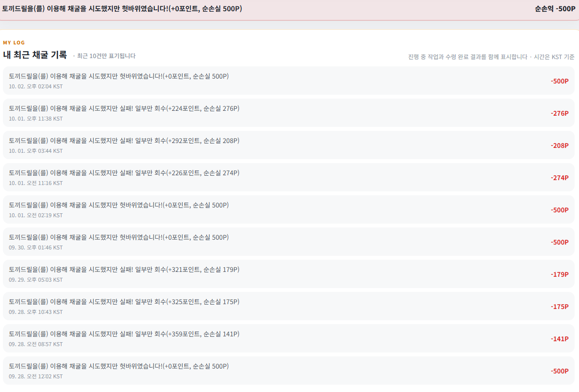Select the log message mentioning "+321포인트"
579x392 pixels.
coord(124,269)
